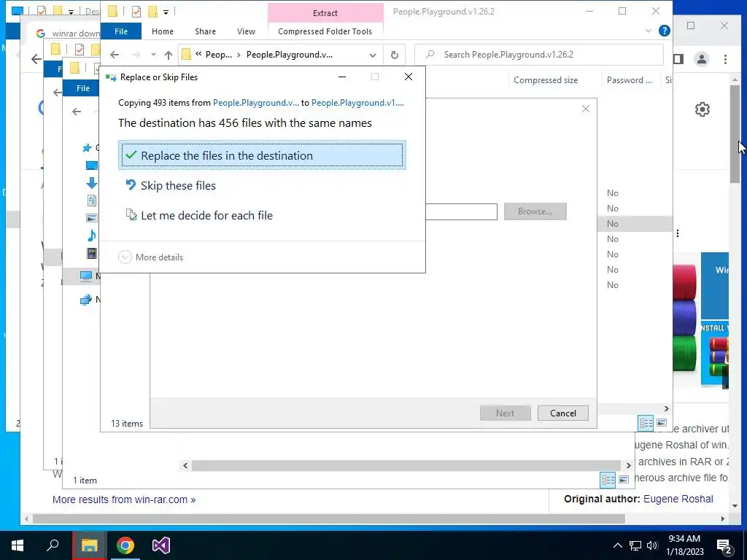Open File Explorer from taskbar
747x560 pixels.
tap(89, 545)
